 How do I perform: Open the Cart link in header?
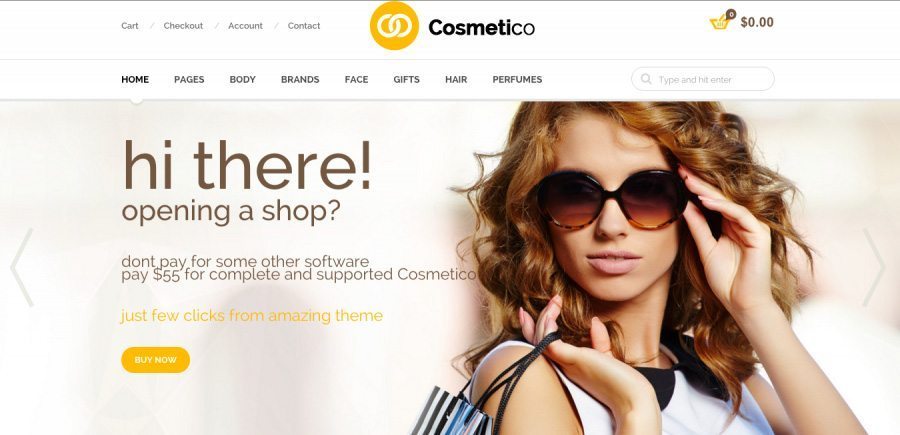coord(130,26)
